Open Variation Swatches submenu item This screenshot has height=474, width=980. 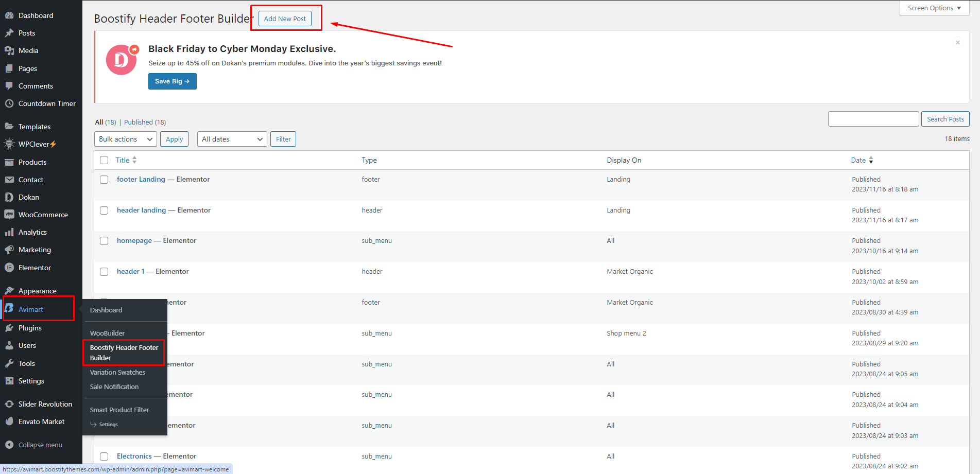pyautogui.click(x=117, y=372)
